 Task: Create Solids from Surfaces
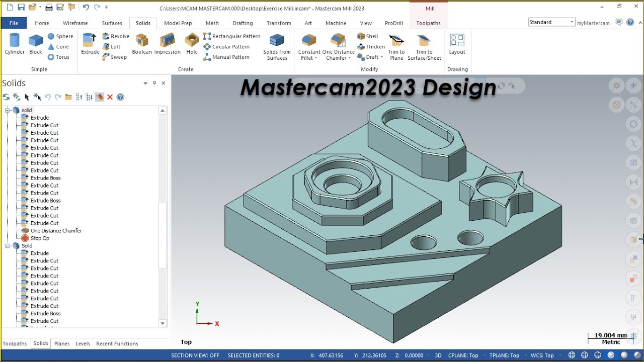point(277,47)
